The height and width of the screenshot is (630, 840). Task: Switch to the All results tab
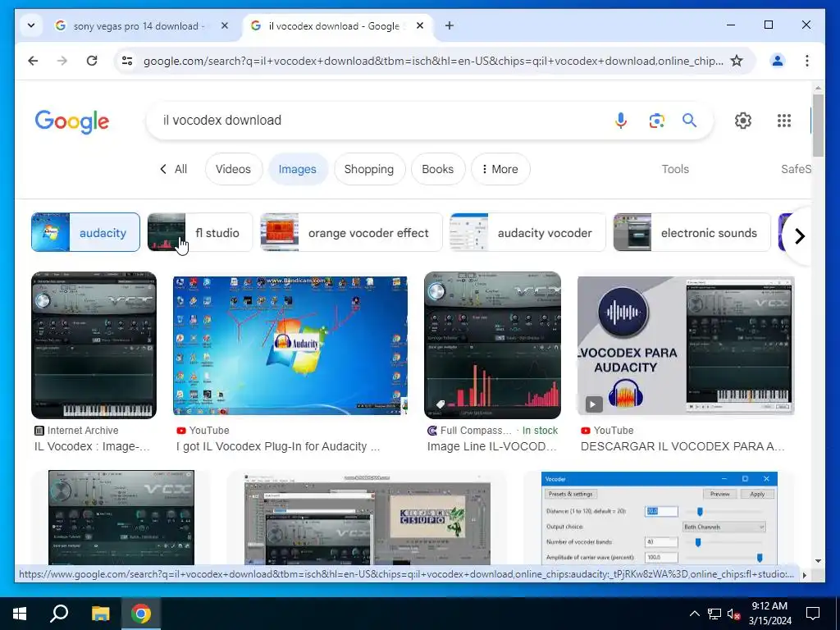pyautogui.click(x=174, y=169)
